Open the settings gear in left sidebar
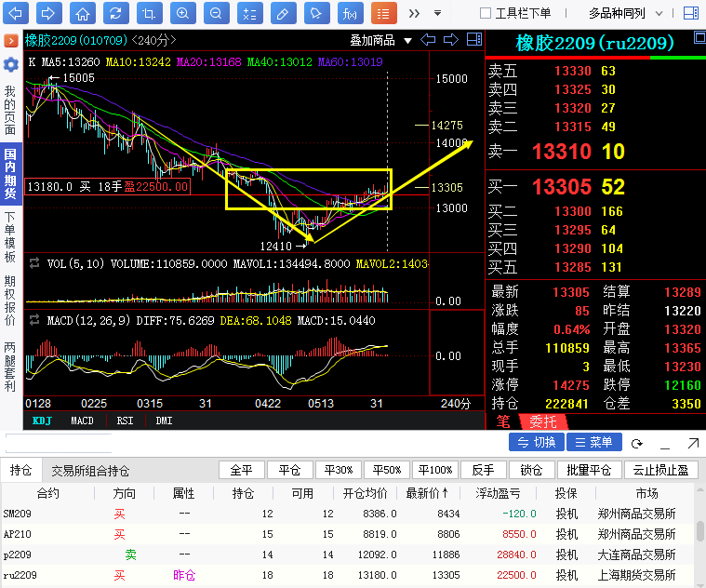 click(x=10, y=64)
